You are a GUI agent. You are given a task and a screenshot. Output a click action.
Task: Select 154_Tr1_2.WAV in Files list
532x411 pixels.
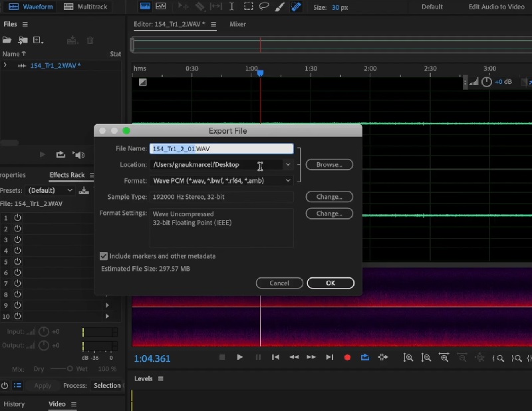[55, 65]
